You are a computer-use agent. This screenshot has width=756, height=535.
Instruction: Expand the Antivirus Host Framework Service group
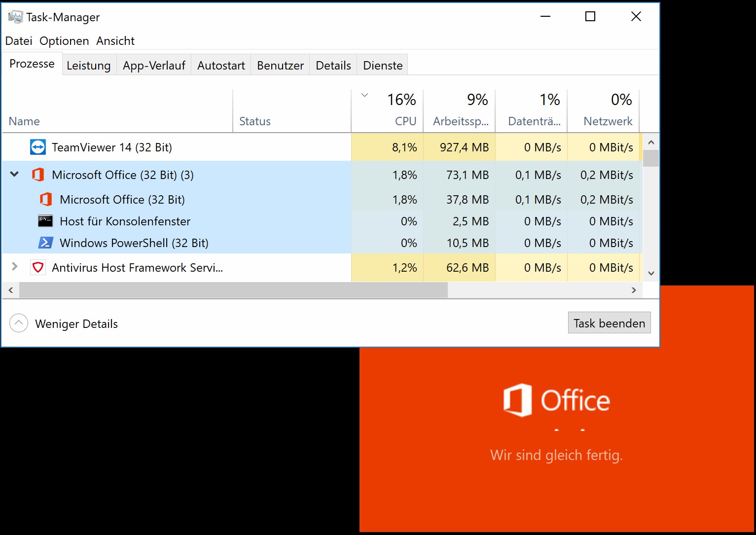pos(15,267)
